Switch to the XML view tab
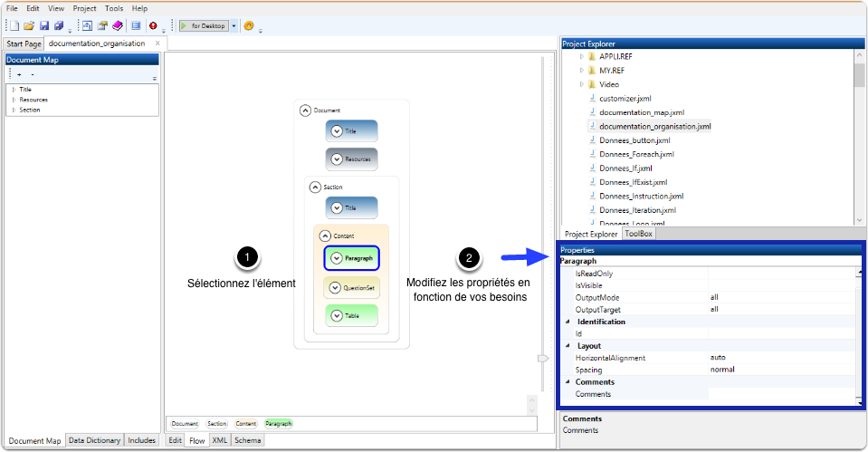Viewport: 868px width, 452px height. (x=219, y=440)
